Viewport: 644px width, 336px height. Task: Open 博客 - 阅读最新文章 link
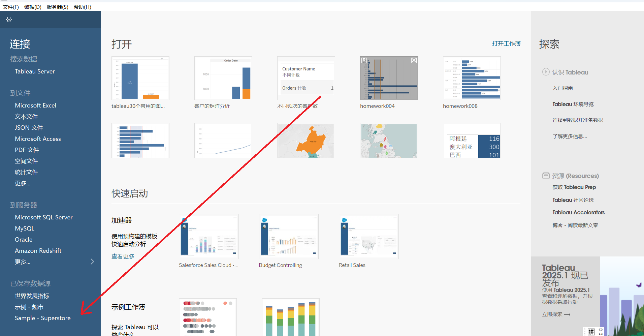[575, 225]
